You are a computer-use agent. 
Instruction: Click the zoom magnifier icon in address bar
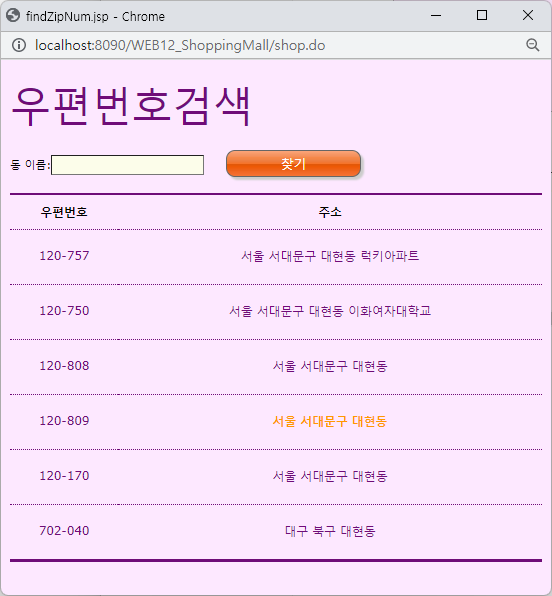click(533, 45)
